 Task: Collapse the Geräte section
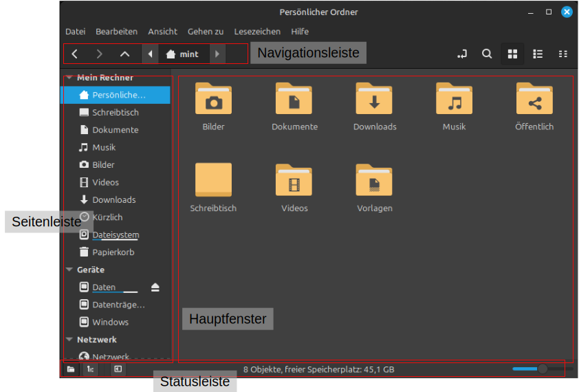coord(69,270)
